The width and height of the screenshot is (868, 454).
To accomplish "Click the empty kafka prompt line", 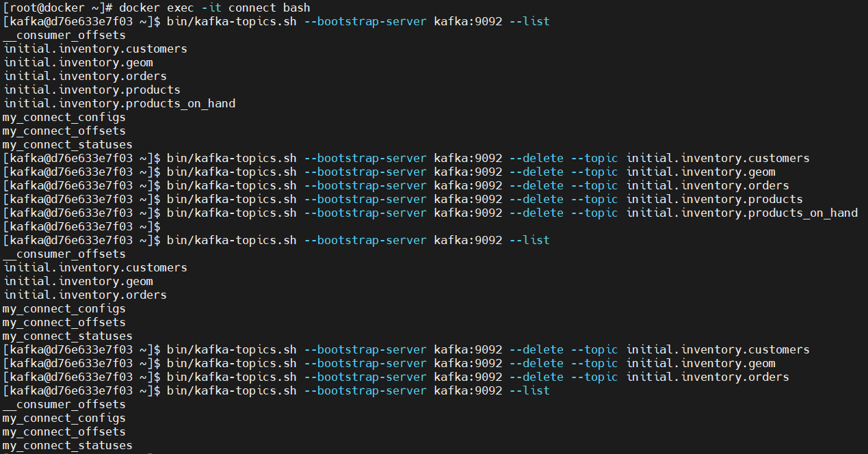I will click(x=81, y=227).
